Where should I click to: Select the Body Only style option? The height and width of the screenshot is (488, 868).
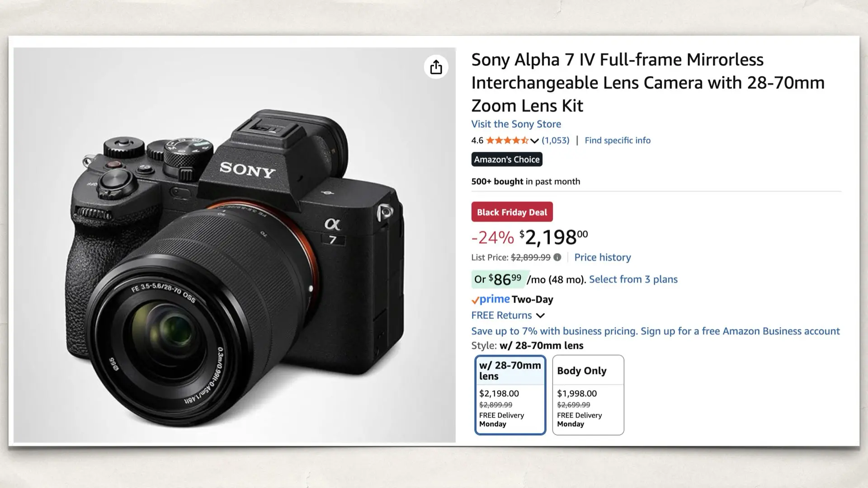(x=588, y=395)
